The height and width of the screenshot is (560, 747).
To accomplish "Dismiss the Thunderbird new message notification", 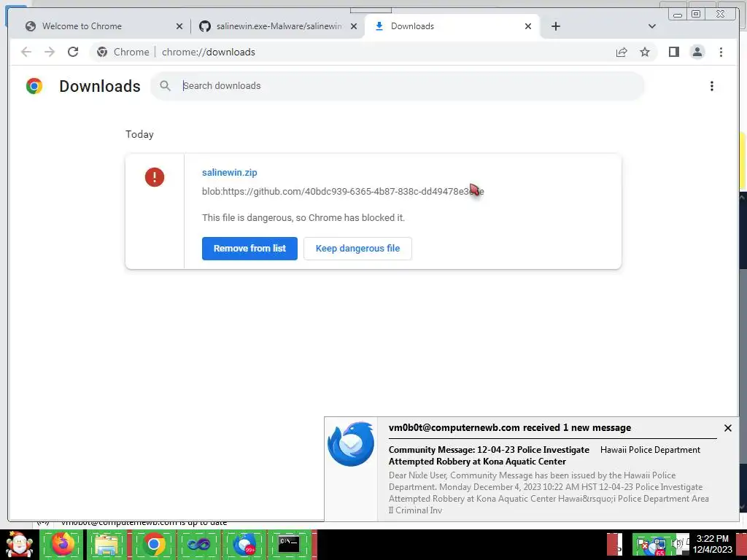I will point(728,428).
